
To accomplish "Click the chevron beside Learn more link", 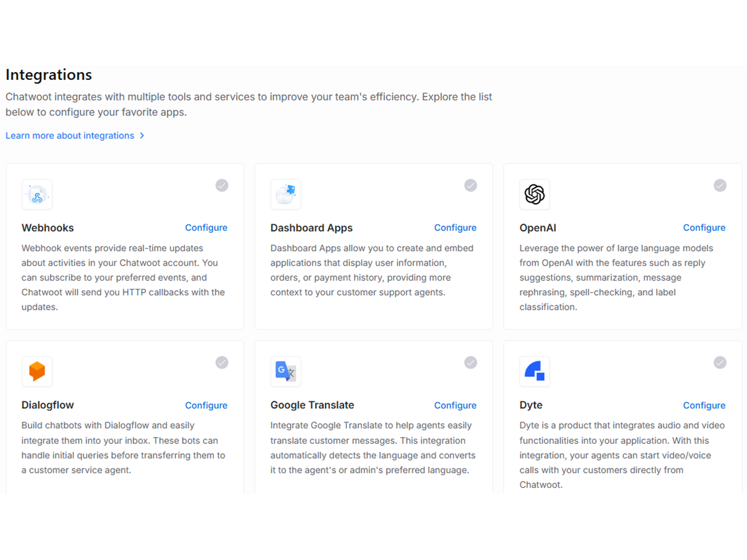I will 142,136.
